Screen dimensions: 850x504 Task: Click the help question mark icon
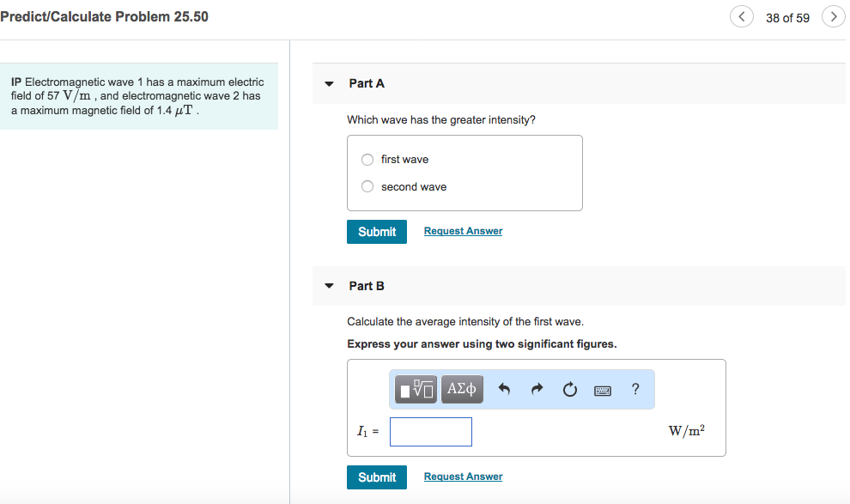(634, 389)
